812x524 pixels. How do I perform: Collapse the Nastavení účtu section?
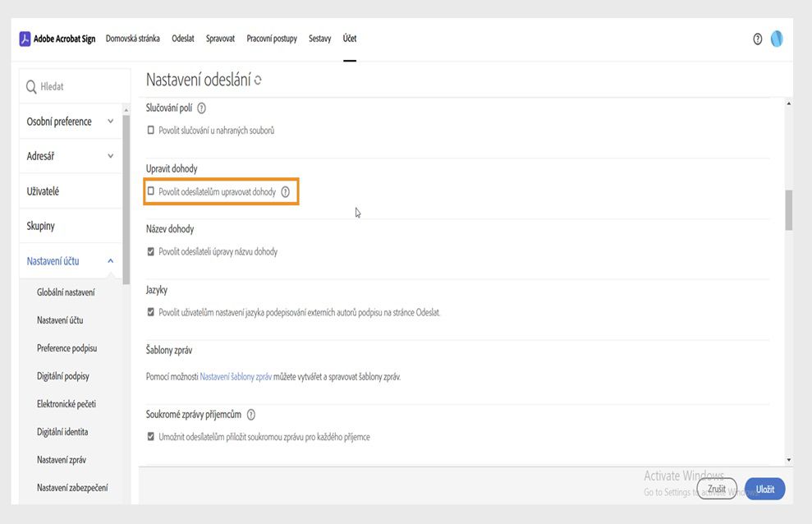click(110, 261)
